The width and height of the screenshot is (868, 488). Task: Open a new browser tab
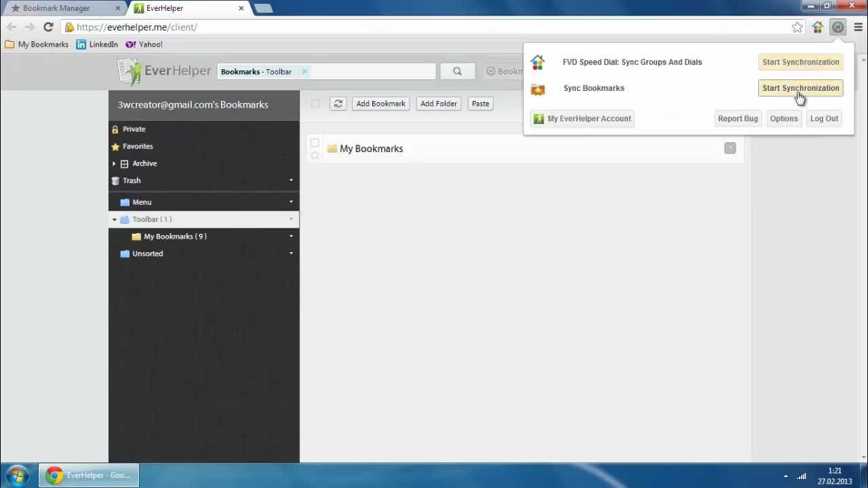(x=263, y=8)
